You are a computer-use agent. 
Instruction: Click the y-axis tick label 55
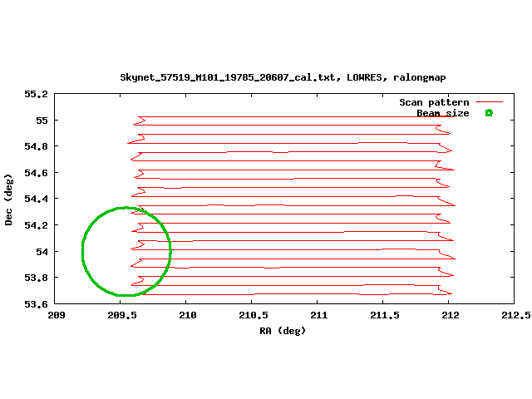point(42,121)
